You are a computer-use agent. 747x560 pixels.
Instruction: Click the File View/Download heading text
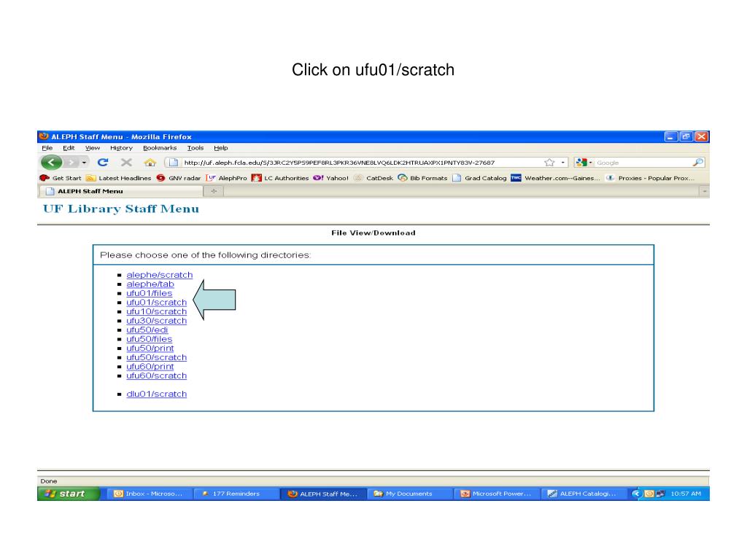tap(373, 233)
